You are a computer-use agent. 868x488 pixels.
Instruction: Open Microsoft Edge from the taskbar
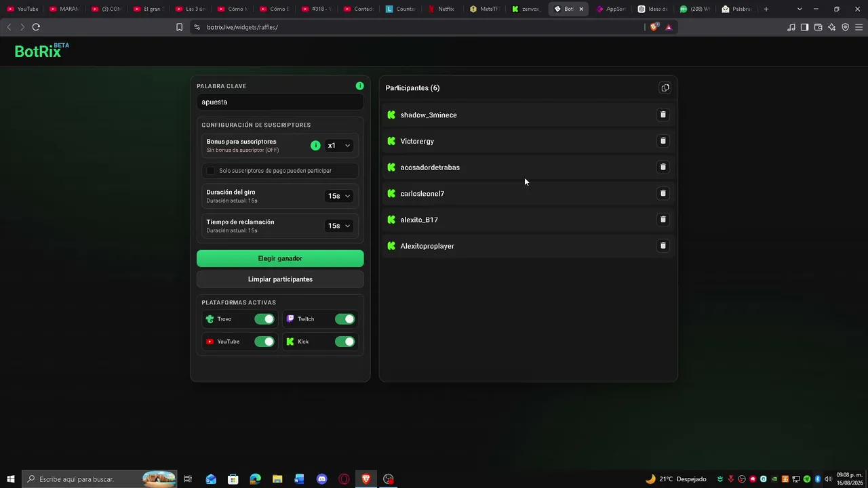tap(255, 479)
